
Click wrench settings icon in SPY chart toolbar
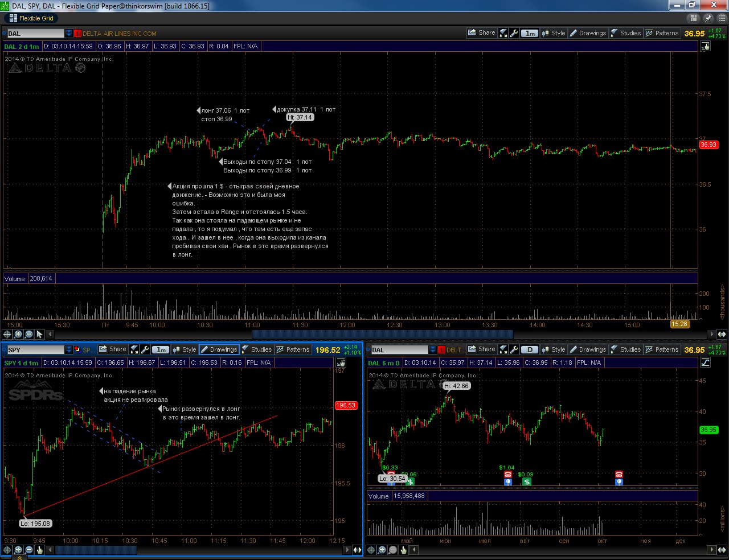[x=145, y=349]
